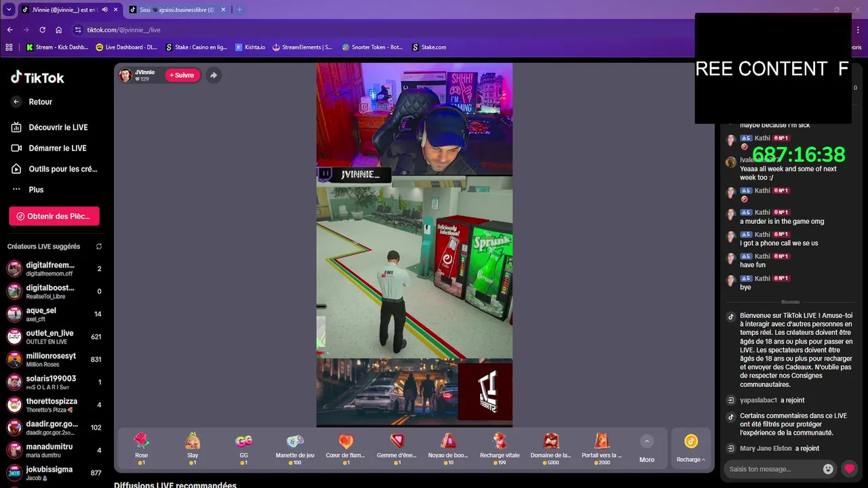Open digitalfreemom.off suggested creator
This screenshot has height=488, width=868.
click(54, 269)
